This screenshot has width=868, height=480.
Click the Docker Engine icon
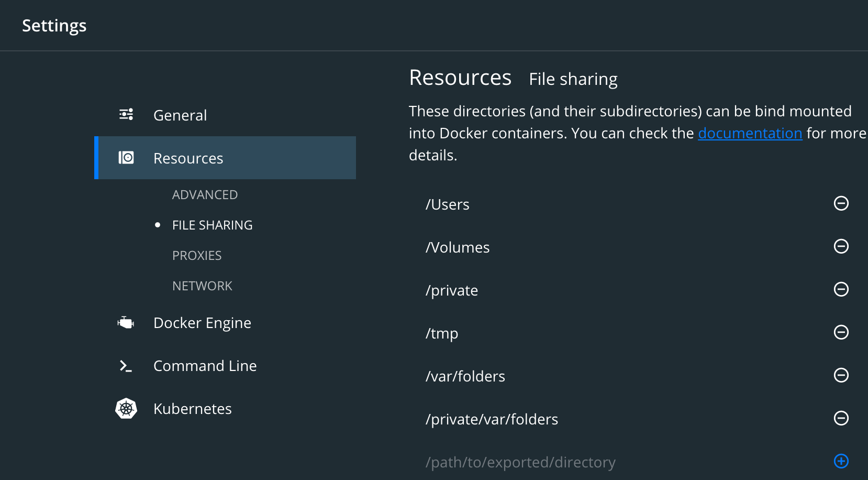point(126,323)
